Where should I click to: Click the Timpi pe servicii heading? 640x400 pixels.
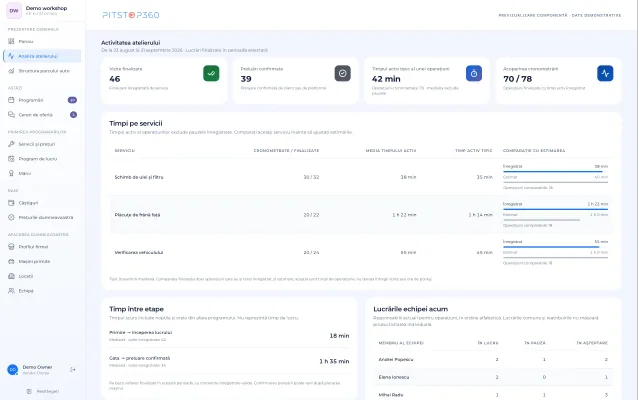(136, 123)
